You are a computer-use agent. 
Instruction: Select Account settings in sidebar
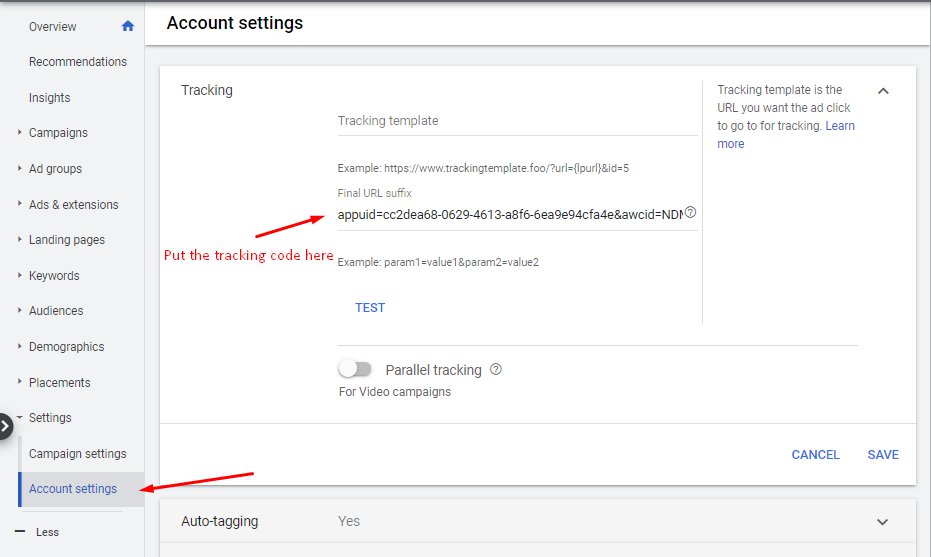(73, 489)
